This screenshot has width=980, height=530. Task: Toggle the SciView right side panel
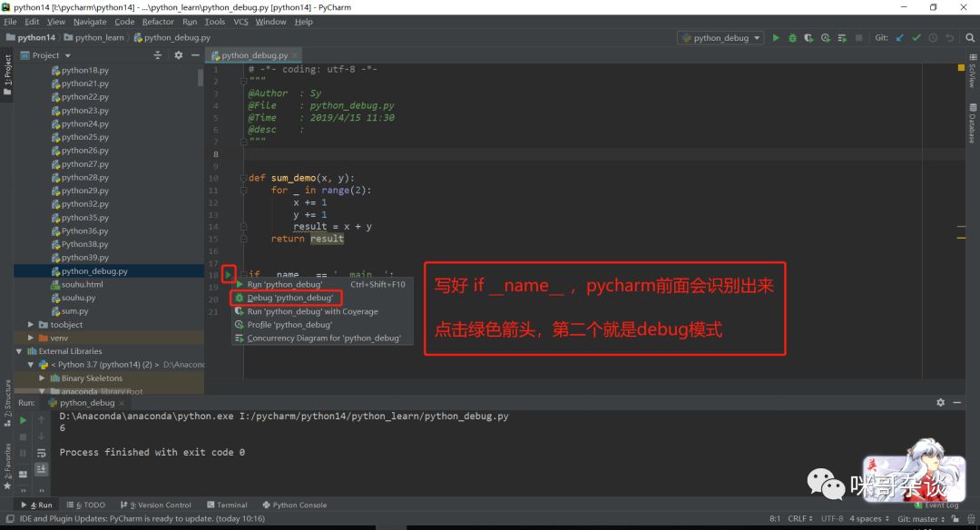pos(973,71)
